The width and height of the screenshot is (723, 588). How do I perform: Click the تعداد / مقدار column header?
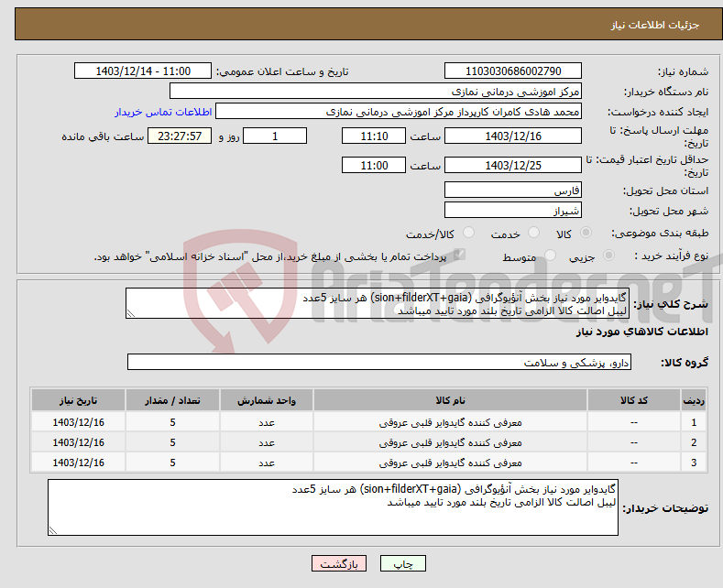tap(172, 400)
